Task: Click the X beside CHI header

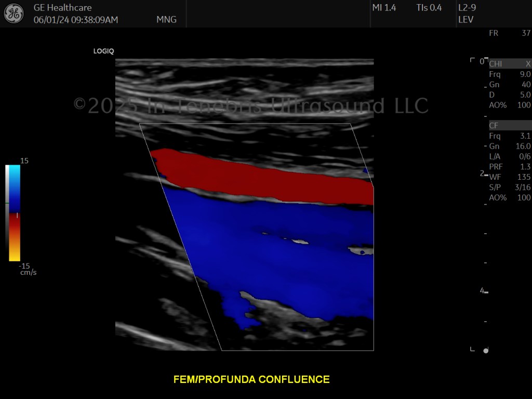Action: pos(528,64)
